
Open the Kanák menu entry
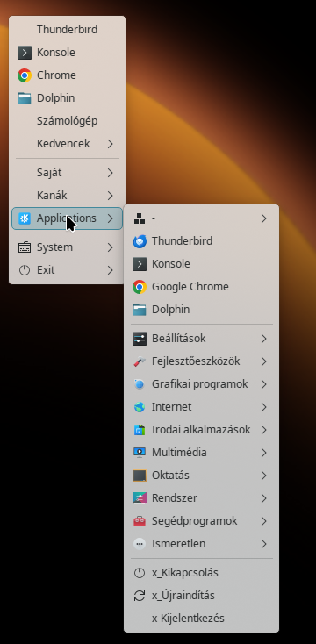point(67,196)
